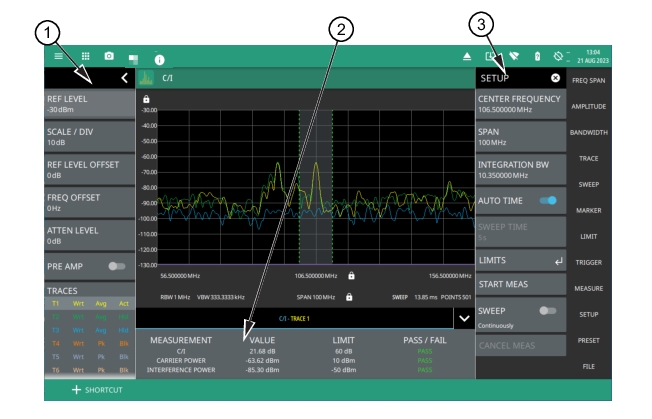The width and height of the screenshot is (652, 419).
Task: Click the battery status icon
Action: 538,58
